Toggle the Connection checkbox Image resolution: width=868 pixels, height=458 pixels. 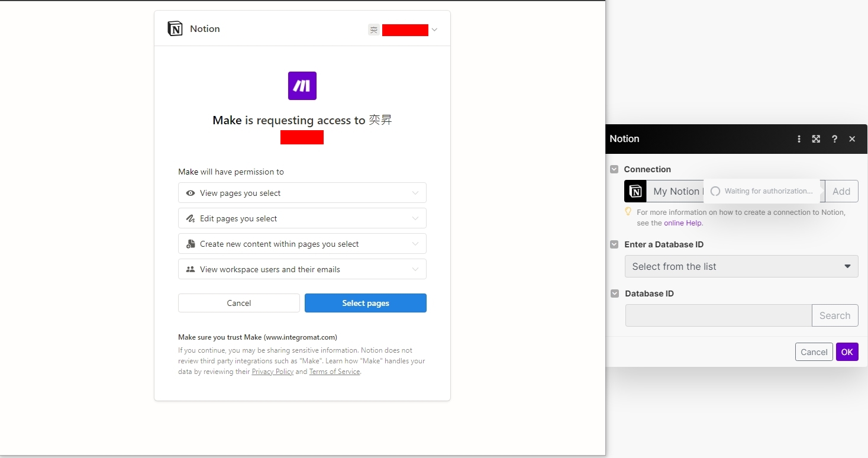[614, 169]
